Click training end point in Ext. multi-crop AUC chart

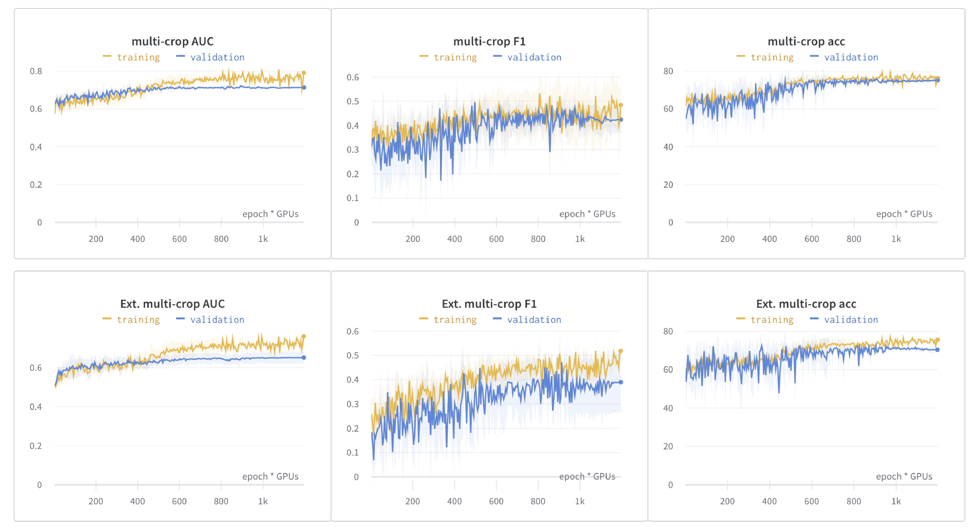[304, 336]
